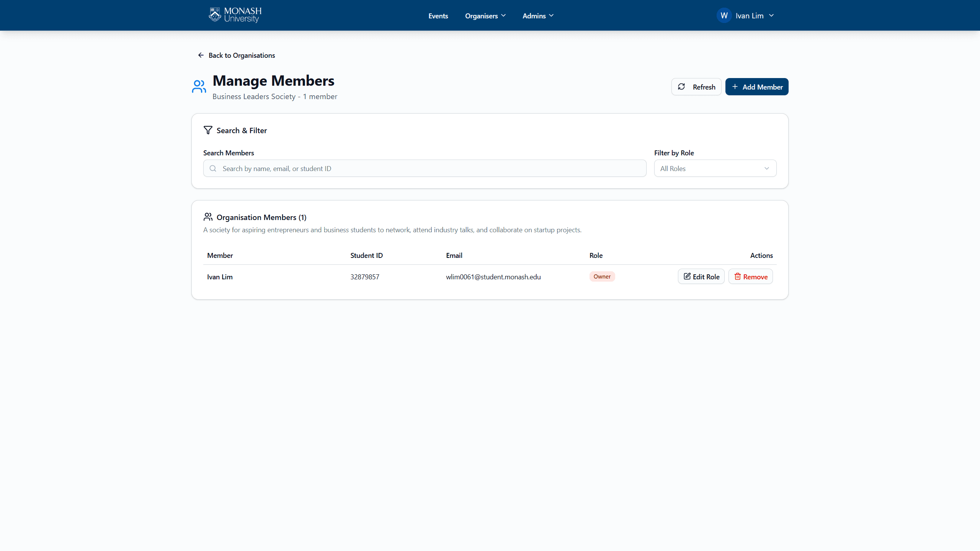Click the Owner role badge
This screenshot has width=980, height=551.
tap(602, 276)
